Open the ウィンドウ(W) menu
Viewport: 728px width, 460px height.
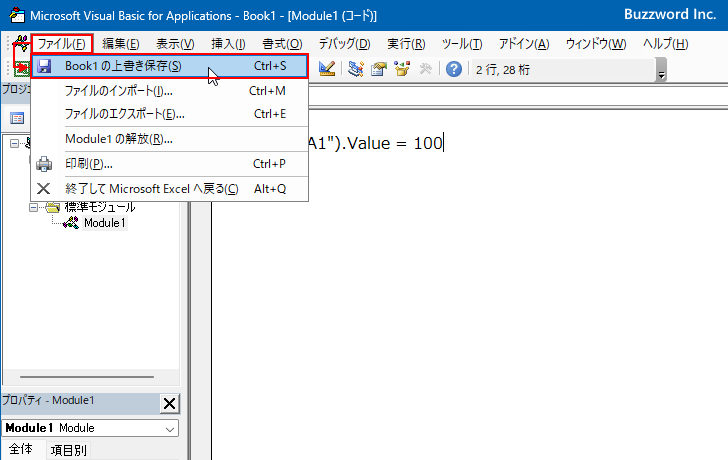596,44
